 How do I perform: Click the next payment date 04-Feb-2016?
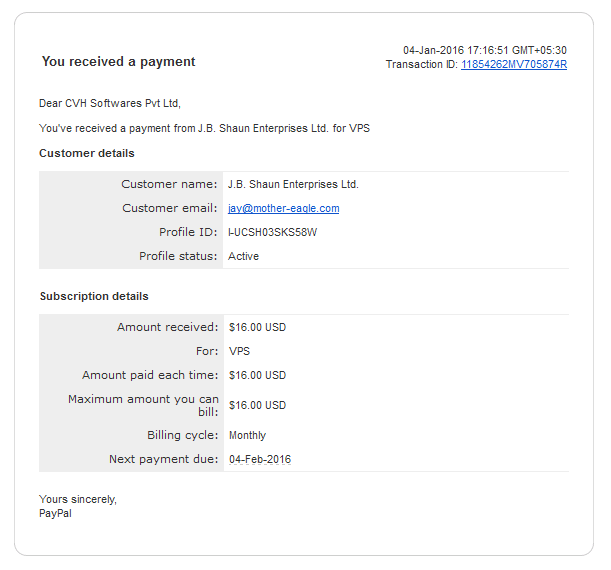(x=260, y=459)
